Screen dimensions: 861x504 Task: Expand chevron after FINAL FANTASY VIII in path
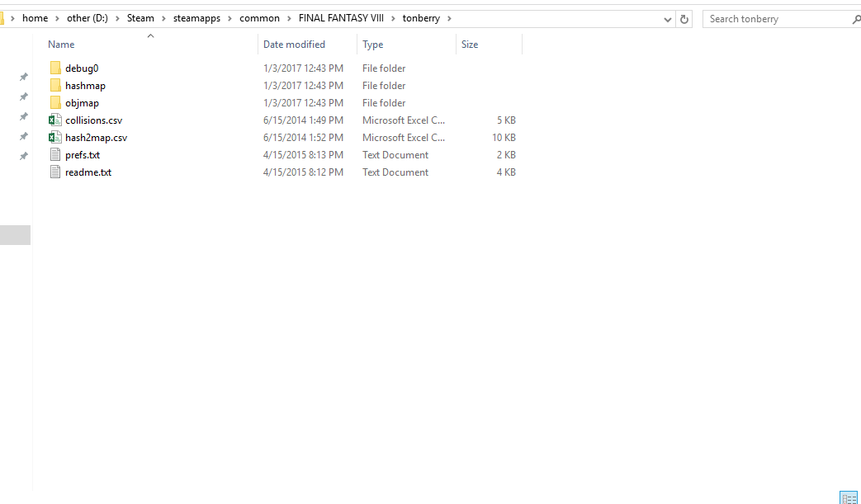[393, 19]
